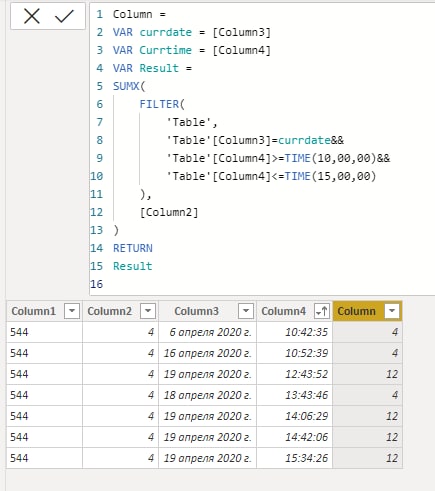Open the Column1 filter dropdown

click(x=72, y=311)
